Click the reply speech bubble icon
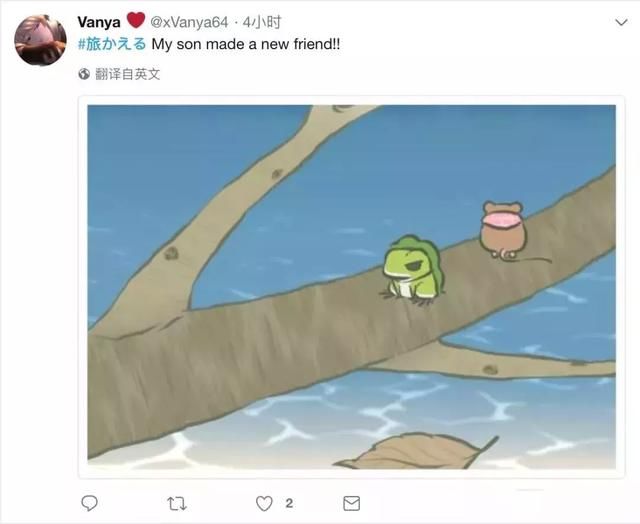 click(x=89, y=503)
